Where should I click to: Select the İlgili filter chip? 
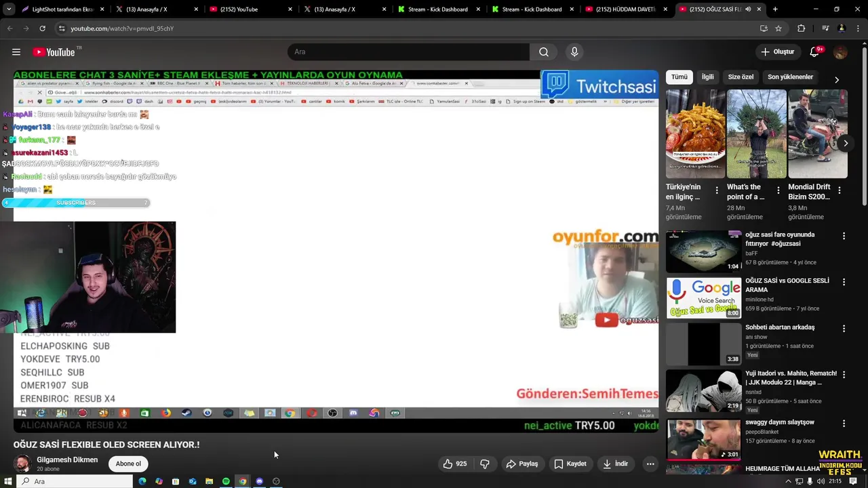coord(708,77)
